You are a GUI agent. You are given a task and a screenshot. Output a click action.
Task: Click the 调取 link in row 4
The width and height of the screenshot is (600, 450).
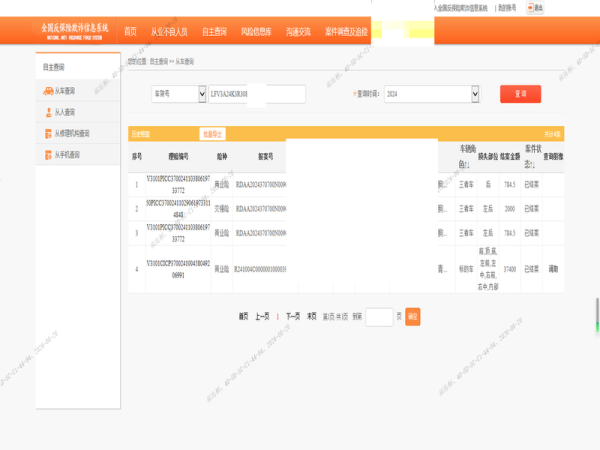tap(553, 269)
